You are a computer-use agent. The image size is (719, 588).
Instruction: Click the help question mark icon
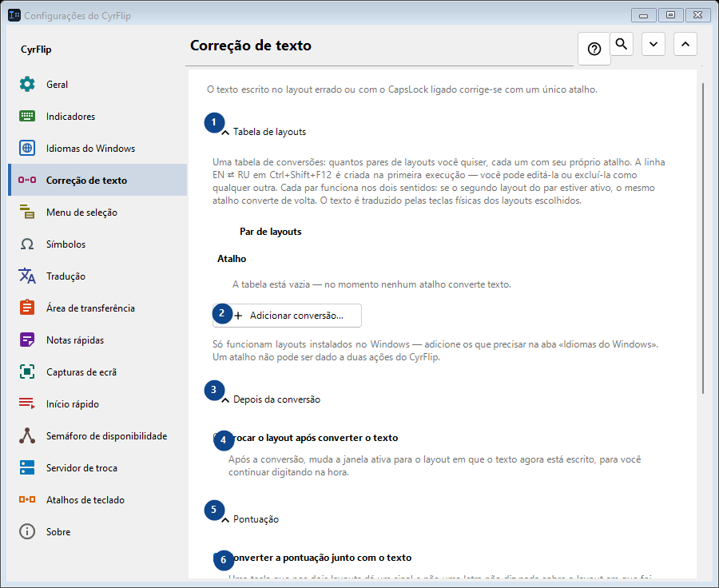[x=594, y=49]
